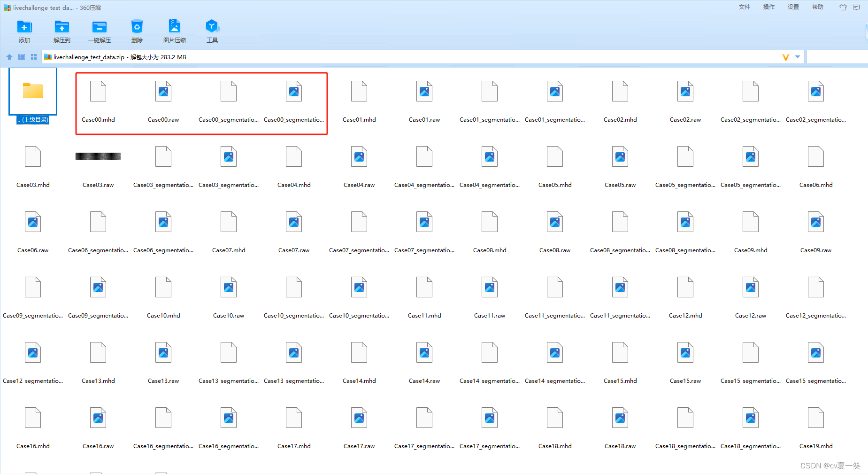Click the search box beside the path bar
This screenshot has width=868, height=474.
click(837, 57)
